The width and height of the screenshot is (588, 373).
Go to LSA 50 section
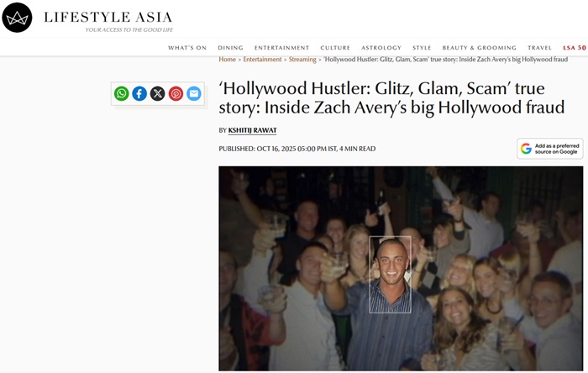tap(575, 48)
